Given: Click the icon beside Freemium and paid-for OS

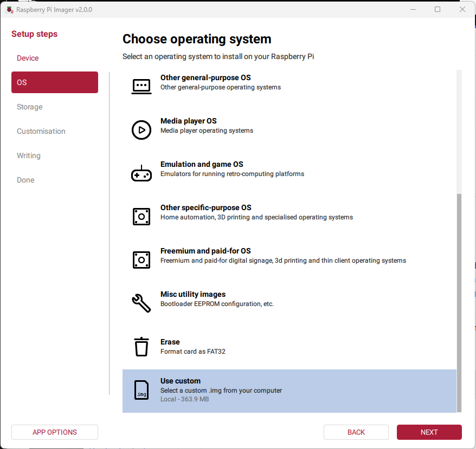Looking at the screenshot, I should pyautogui.click(x=141, y=260).
